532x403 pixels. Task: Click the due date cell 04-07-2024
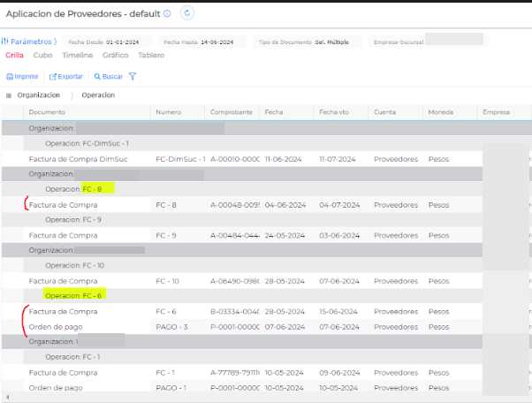339,205
